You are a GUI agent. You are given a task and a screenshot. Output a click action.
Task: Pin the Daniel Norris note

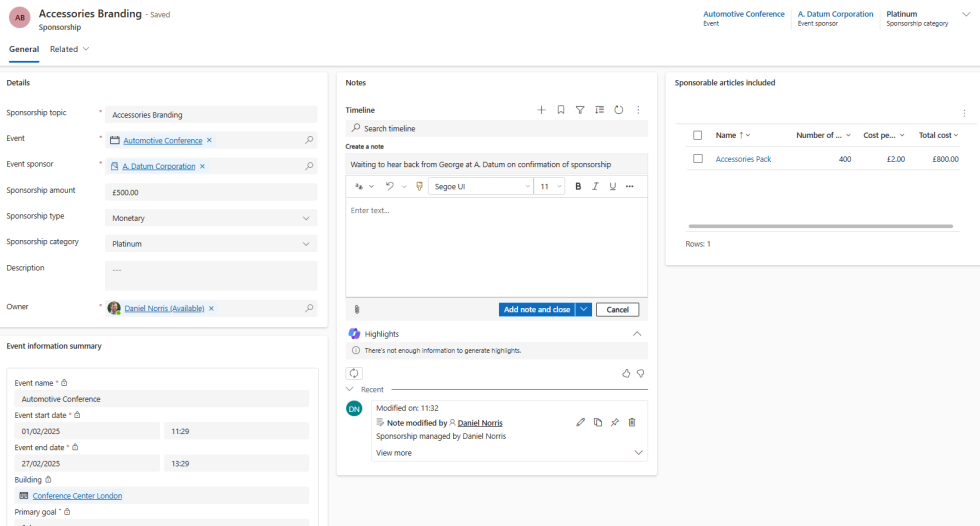pos(615,423)
